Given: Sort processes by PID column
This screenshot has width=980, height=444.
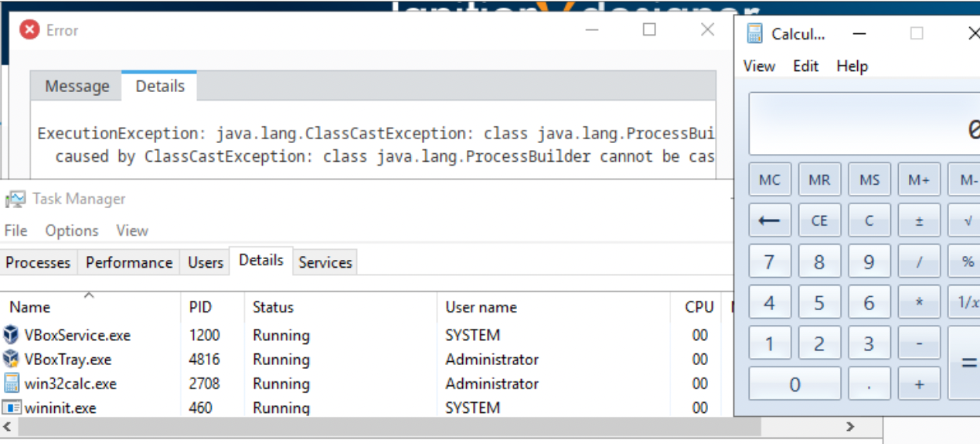Looking at the screenshot, I should tap(200, 307).
